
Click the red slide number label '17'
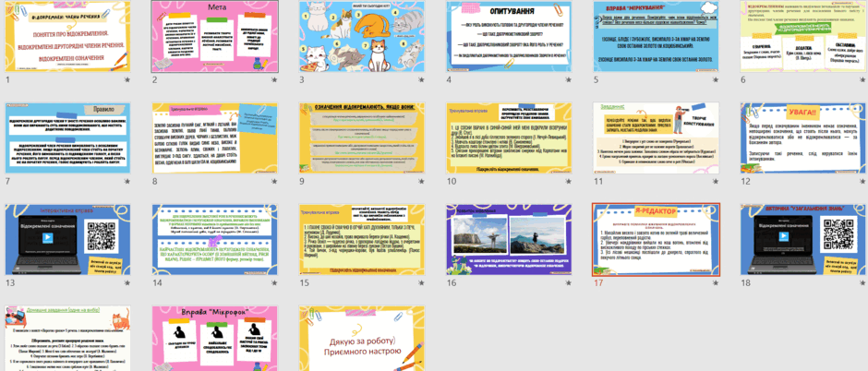click(x=597, y=283)
